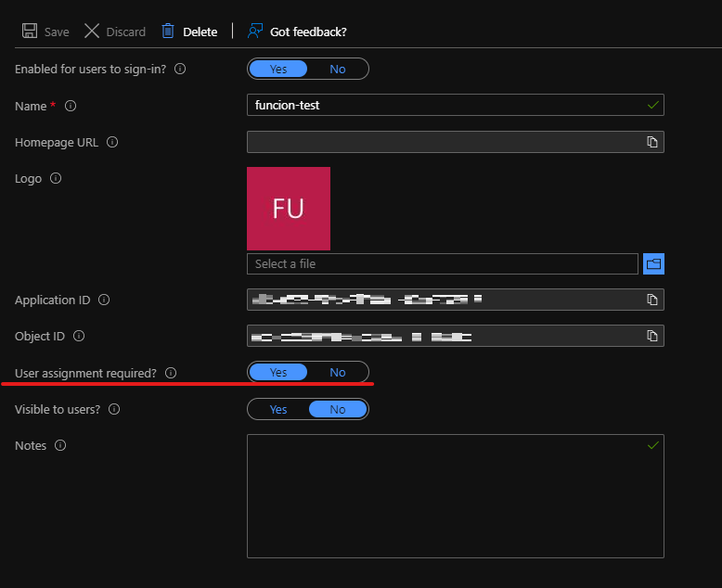Screen dimensions: 722x588
Task: Click the Got feedback? link text
Action: (308, 32)
